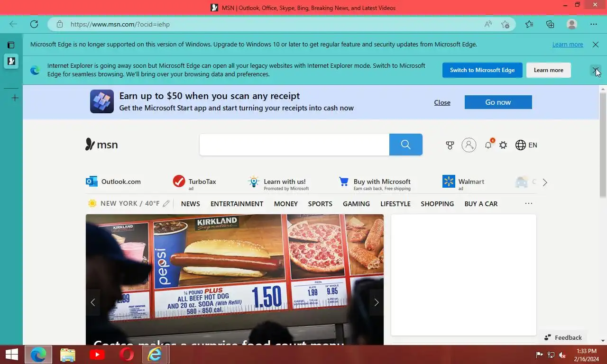Open MSN sign-in account icon
This screenshot has width=607, height=364.
point(469,145)
